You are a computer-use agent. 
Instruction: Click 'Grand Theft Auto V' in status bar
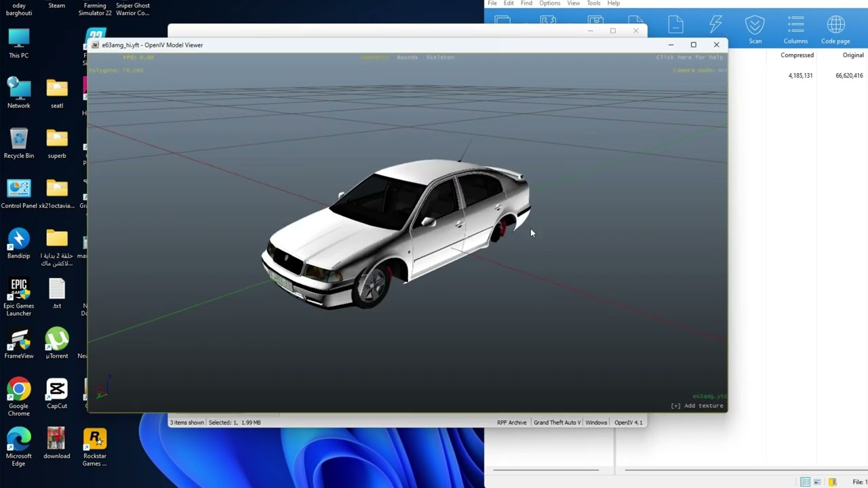(557, 423)
